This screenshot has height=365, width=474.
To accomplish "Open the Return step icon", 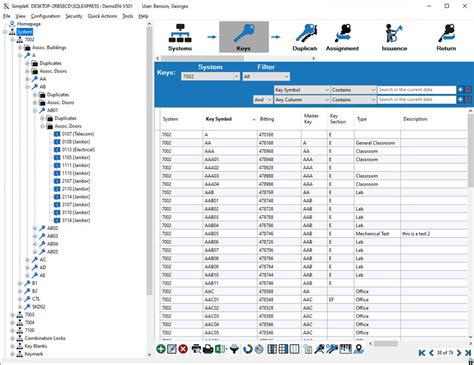I will coord(446,37).
